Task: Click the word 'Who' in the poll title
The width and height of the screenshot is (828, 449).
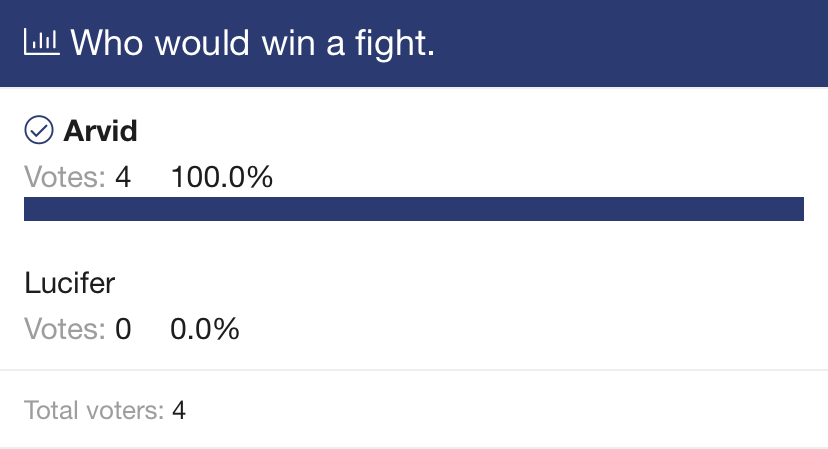Action: tap(107, 43)
